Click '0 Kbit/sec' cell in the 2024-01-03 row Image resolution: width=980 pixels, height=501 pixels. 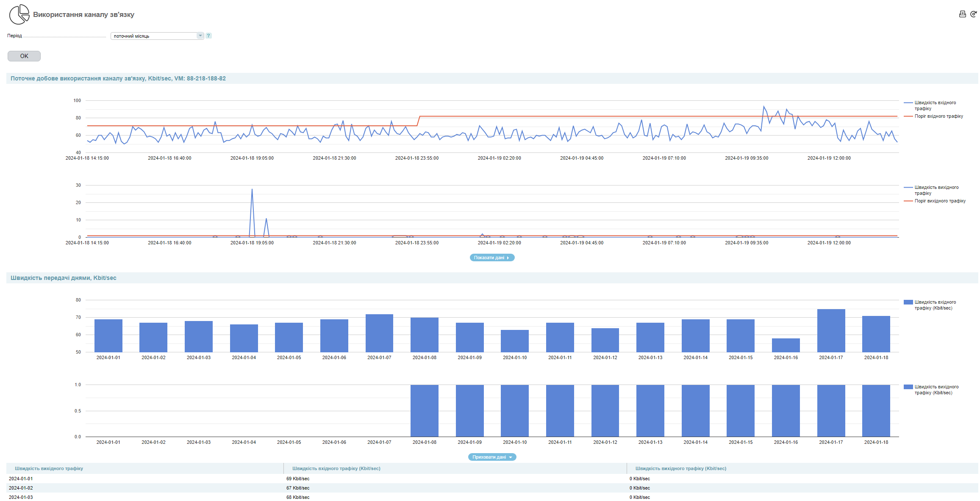click(640, 497)
